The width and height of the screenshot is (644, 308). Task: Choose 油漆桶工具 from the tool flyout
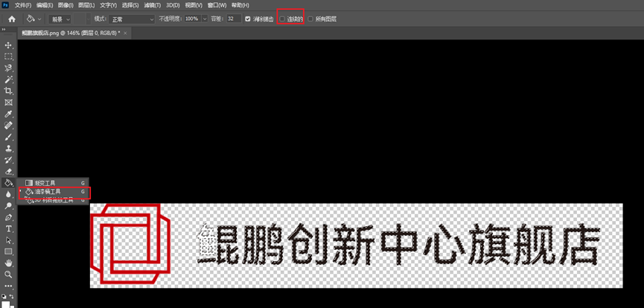click(54, 192)
